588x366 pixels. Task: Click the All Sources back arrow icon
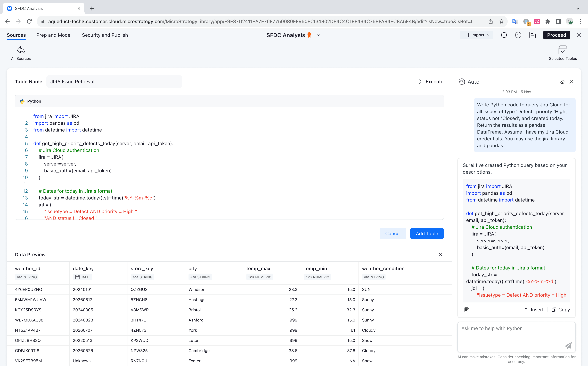[x=21, y=50]
